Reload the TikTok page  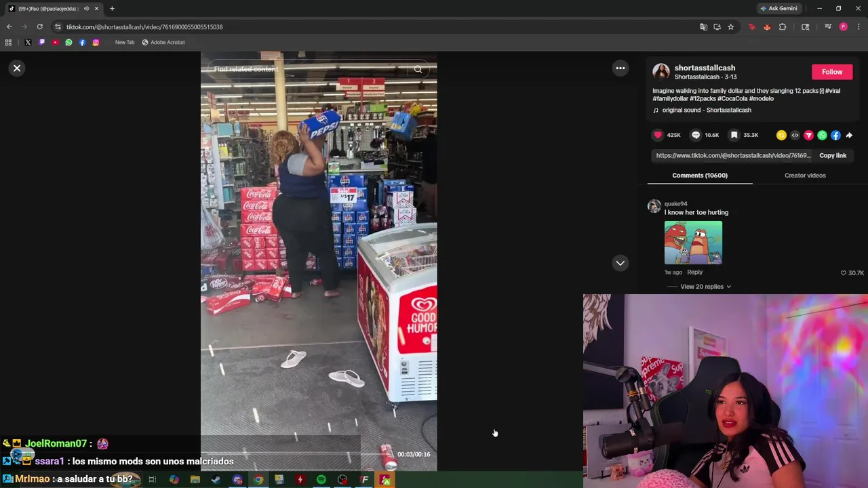[x=39, y=26]
